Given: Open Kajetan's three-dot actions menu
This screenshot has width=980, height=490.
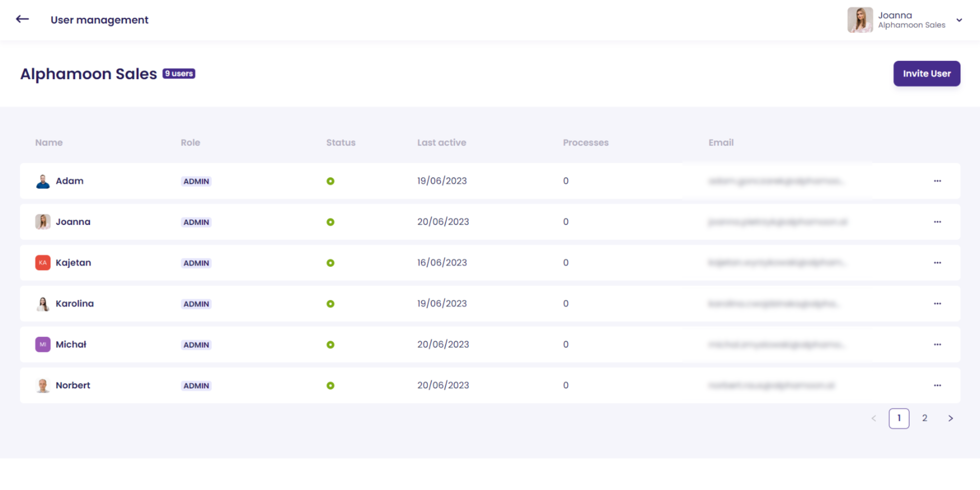Looking at the screenshot, I should click(x=937, y=263).
